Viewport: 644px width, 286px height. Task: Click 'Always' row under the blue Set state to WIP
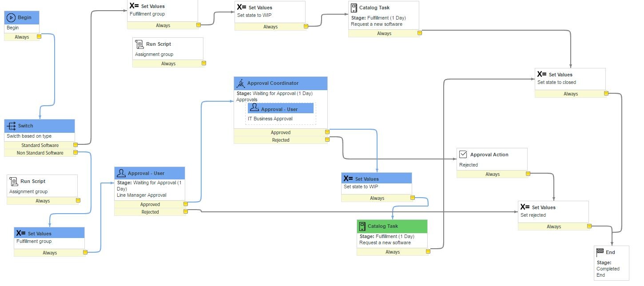coord(377,199)
